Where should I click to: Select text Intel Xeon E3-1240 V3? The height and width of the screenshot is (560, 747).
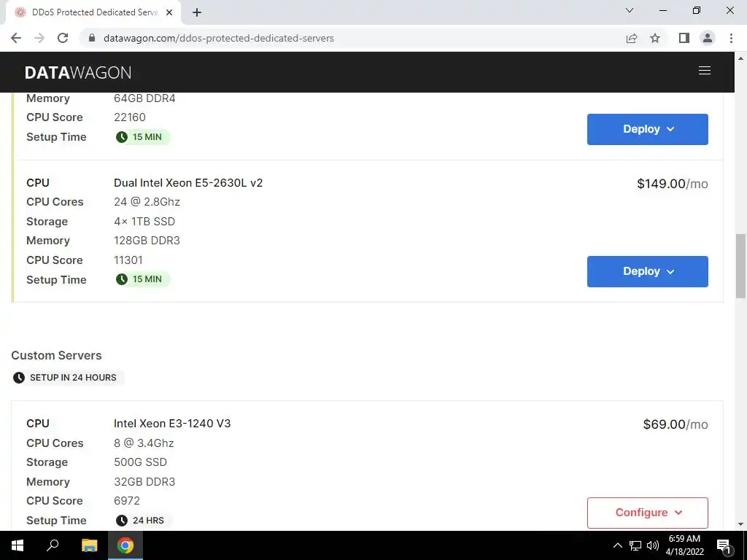pos(172,424)
